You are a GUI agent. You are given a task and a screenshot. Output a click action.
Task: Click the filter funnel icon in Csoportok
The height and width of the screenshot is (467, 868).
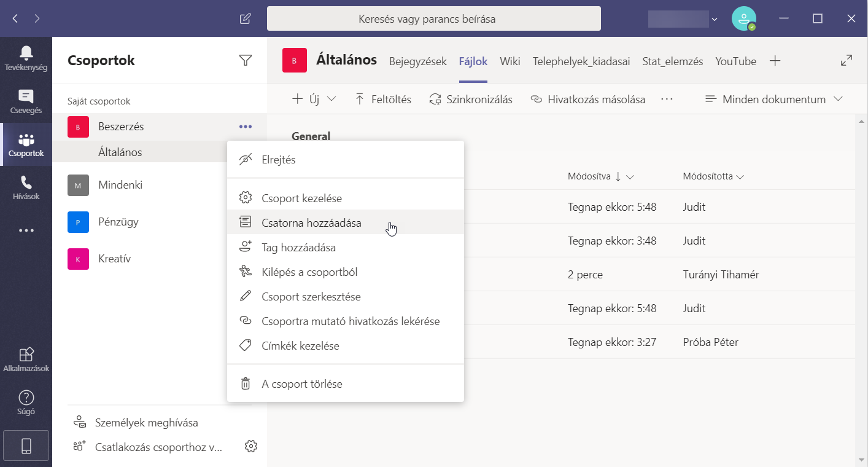(x=246, y=60)
